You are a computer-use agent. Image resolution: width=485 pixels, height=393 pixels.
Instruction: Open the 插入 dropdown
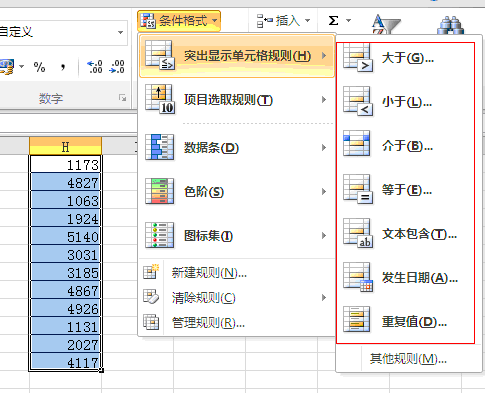283,21
